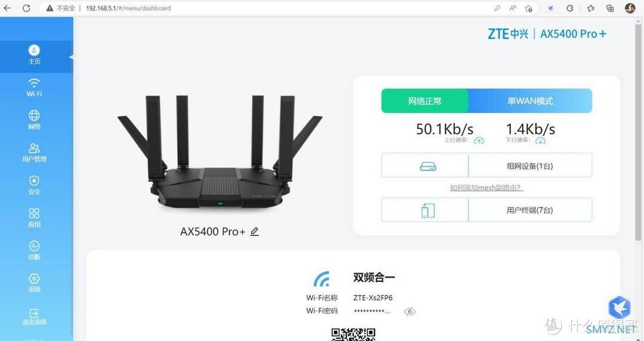Screen dimensions: 644x341
Task: Click 如何添加mesh副路由? help link
Action: tap(487, 188)
